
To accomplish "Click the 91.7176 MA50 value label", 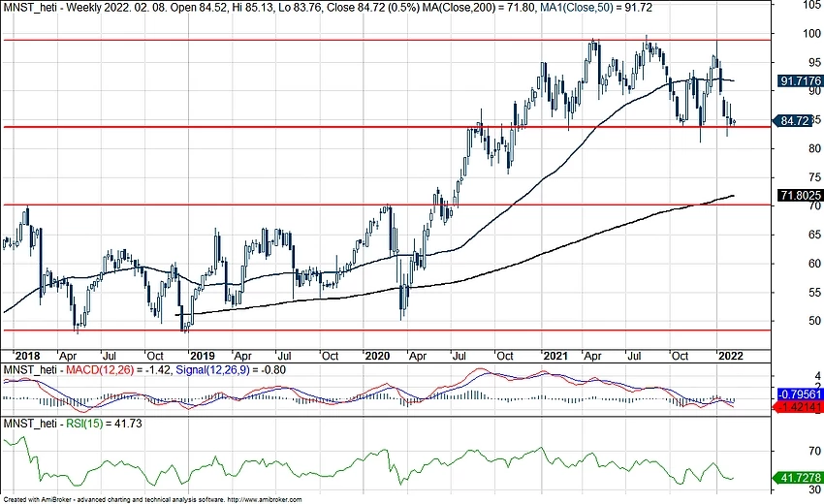I will [800, 81].
